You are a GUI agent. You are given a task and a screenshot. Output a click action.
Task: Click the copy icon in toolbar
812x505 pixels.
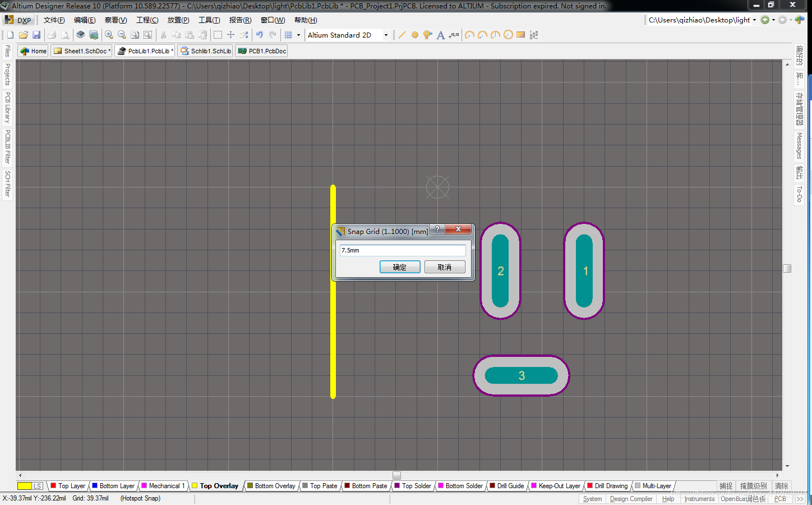pyautogui.click(x=177, y=35)
